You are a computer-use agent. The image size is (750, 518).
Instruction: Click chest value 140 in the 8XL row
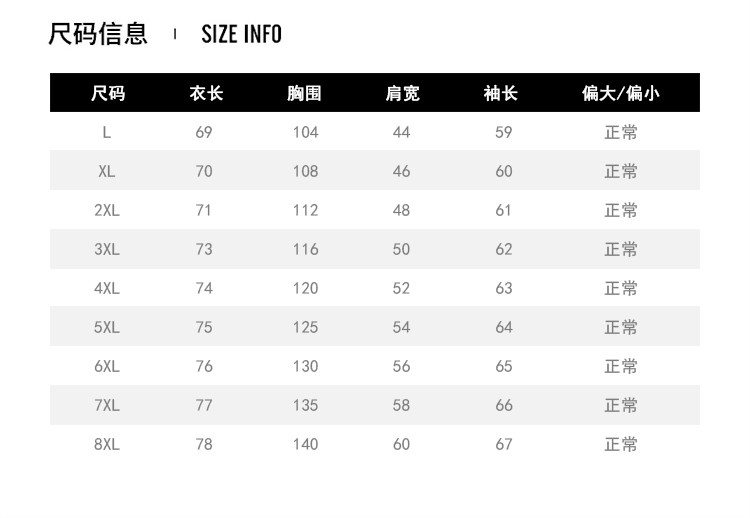(305, 444)
